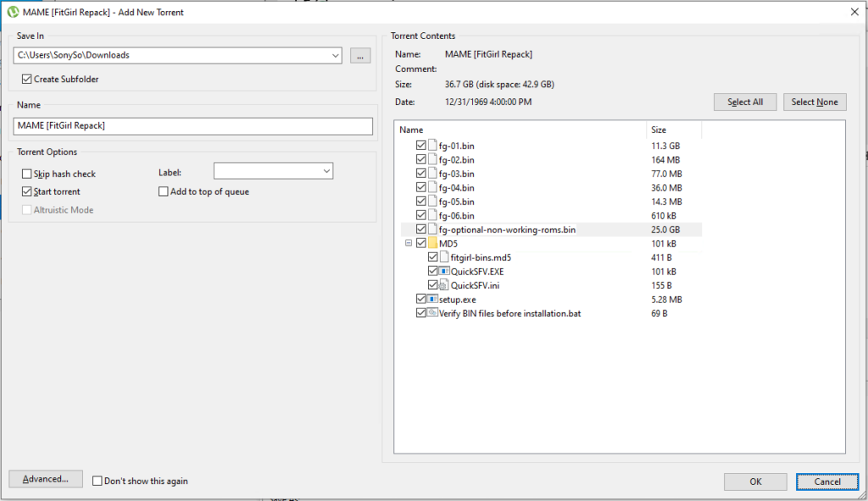Click the Verify BIN files batch file icon
Viewport: 868px width, 501px height.
pos(432,313)
